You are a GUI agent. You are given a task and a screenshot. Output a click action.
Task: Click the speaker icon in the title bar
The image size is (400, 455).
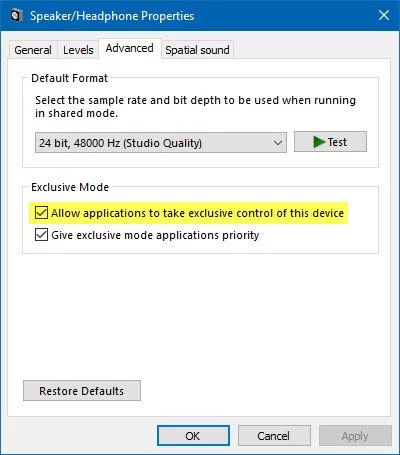[16, 16]
